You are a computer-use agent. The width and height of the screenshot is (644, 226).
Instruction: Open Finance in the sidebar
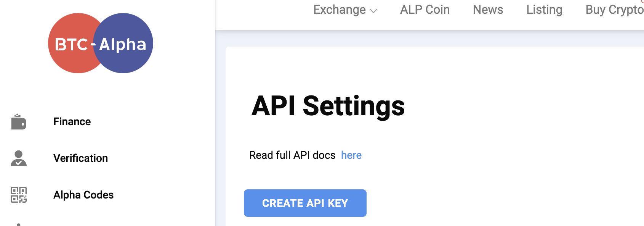(x=72, y=121)
